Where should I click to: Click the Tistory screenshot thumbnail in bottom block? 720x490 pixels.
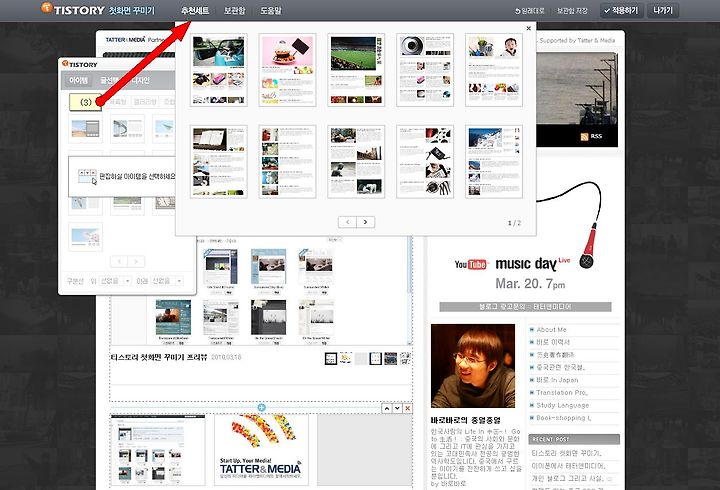pyautogui.click(x=158, y=450)
